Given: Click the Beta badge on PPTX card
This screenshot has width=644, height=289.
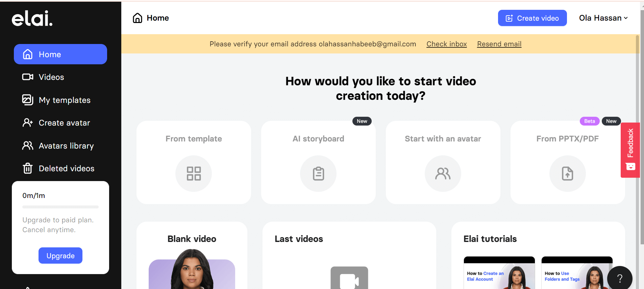Looking at the screenshot, I should pyautogui.click(x=590, y=121).
